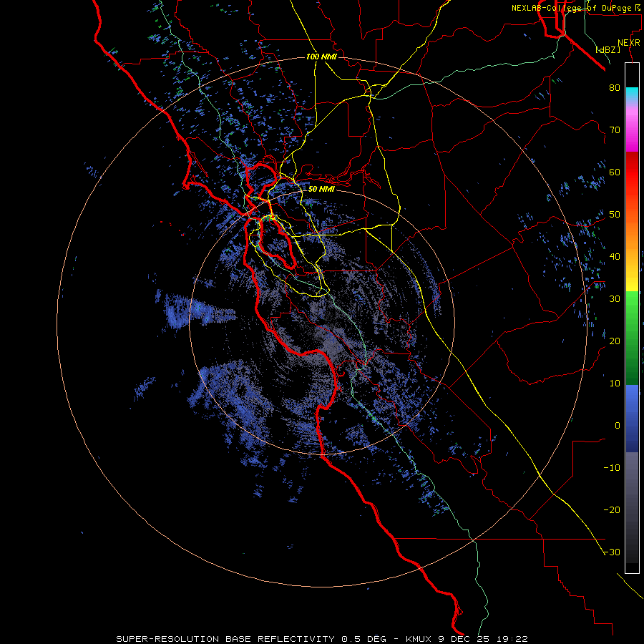644x644 pixels.
Task: Click the 20 value on the dBZ scale
Action: pos(615,341)
